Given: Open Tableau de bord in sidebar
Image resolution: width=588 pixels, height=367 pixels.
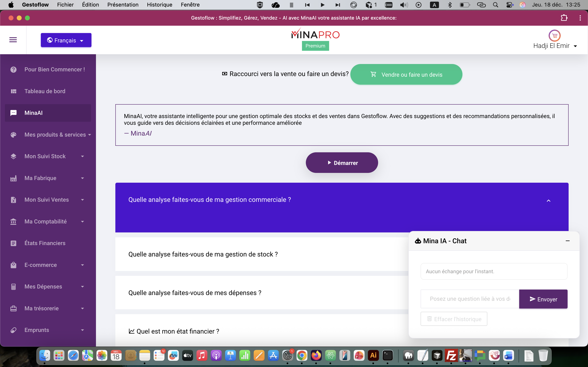Looking at the screenshot, I should (45, 91).
